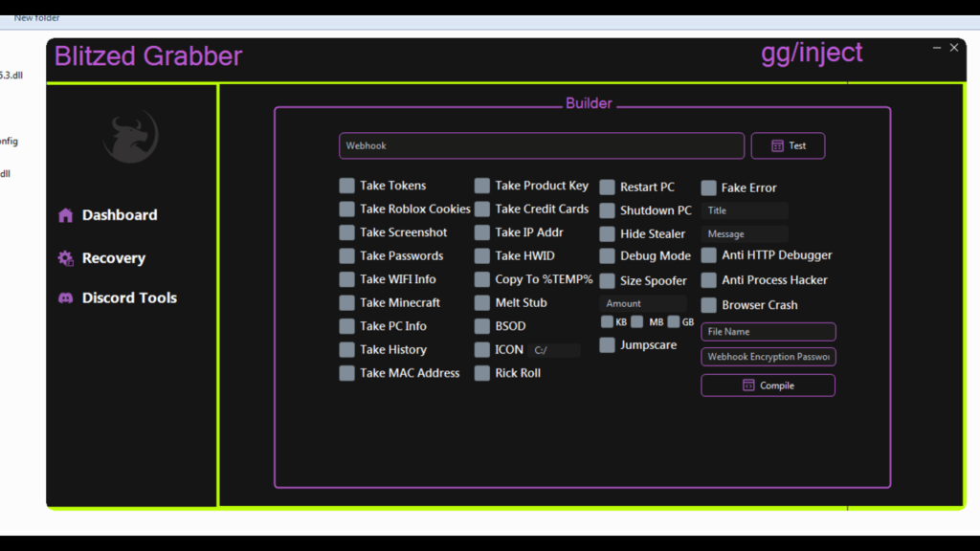Toggle the Take HWID checkbox
This screenshot has height=551, width=980.
coord(482,255)
